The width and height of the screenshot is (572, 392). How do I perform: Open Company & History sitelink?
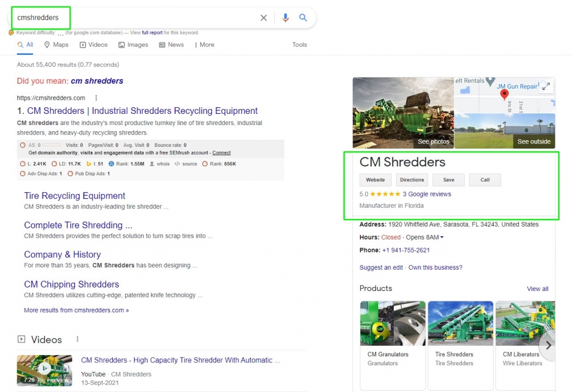(63, 255)
